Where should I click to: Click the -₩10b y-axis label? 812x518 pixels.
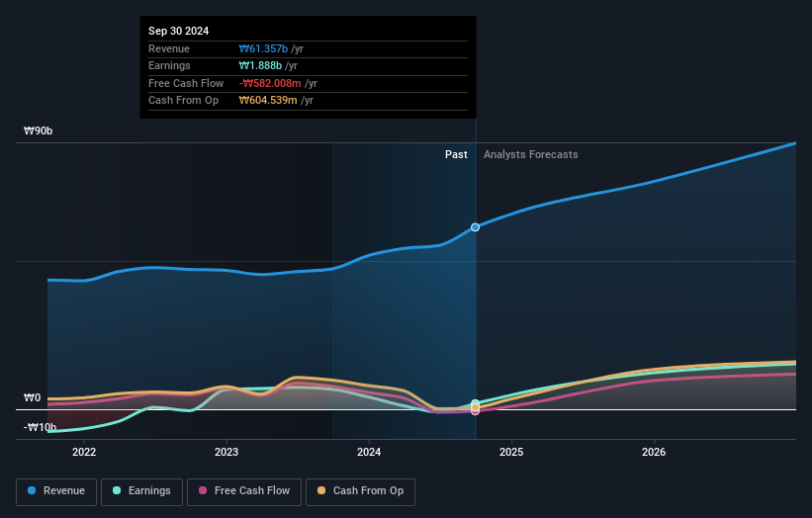40,427
